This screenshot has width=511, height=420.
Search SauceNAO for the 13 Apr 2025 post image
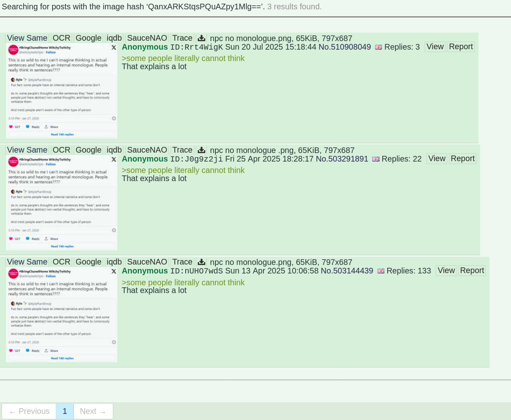(147, 262)
